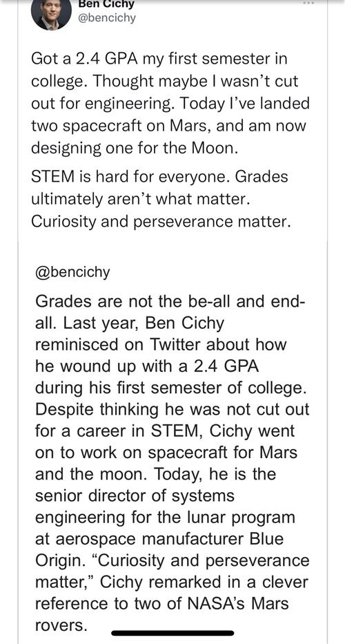
Task: Tap the line 'reference to two of NASA's Mars'
Action: tap(162, 604)
